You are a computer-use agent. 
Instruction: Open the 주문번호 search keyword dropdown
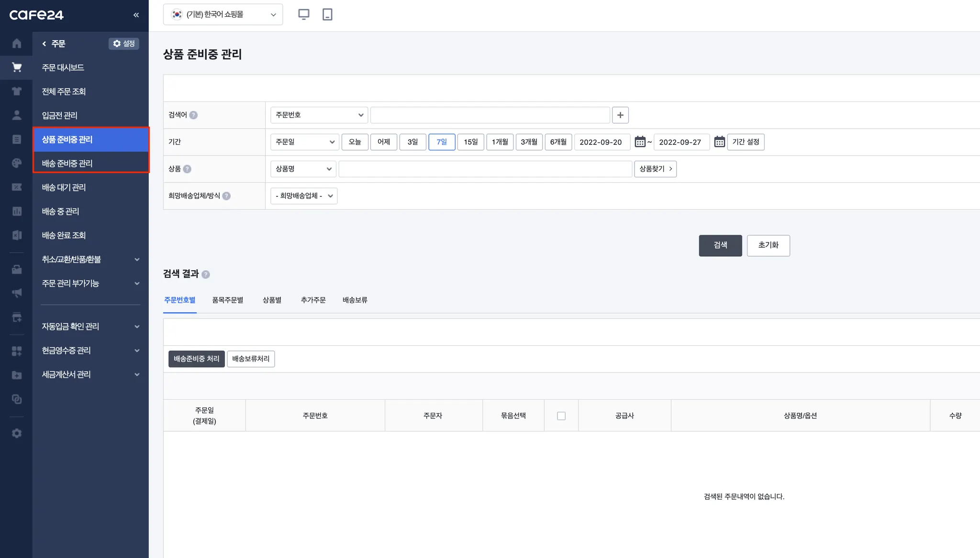[x=319, y=115]
